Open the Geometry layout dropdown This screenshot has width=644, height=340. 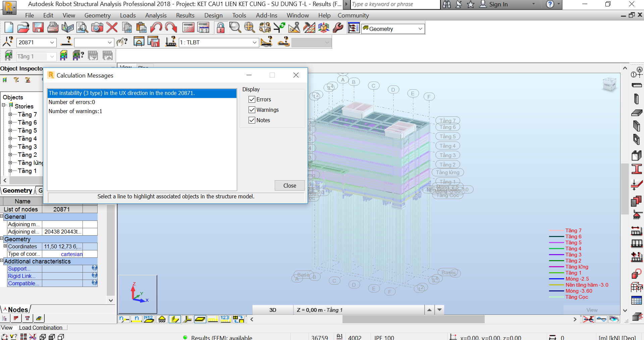coord(420,29)
